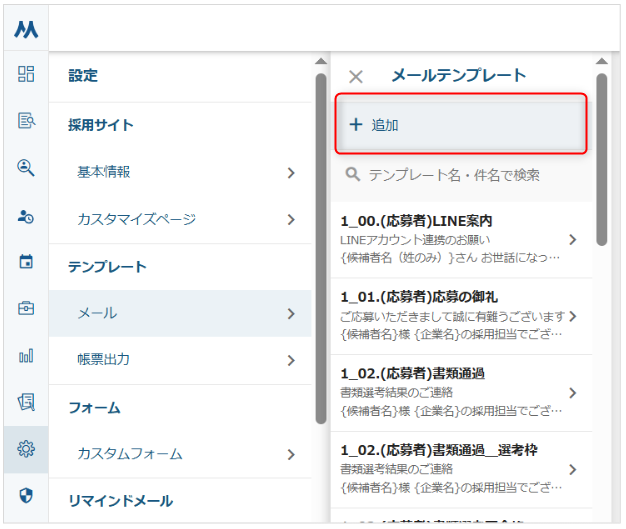Open the calendar icon in sidebar
This screenshot has width=626, height=529.
(x=26, y=262)
